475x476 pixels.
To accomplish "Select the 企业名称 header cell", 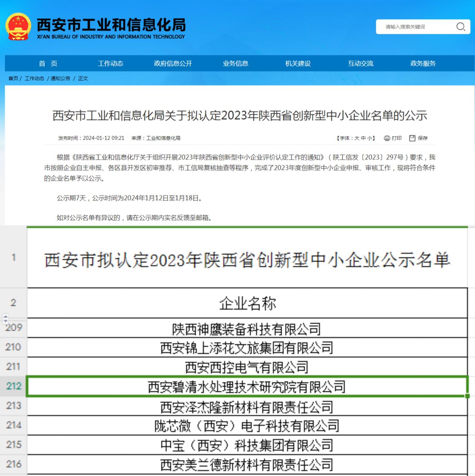I will [x=247, y=303].
